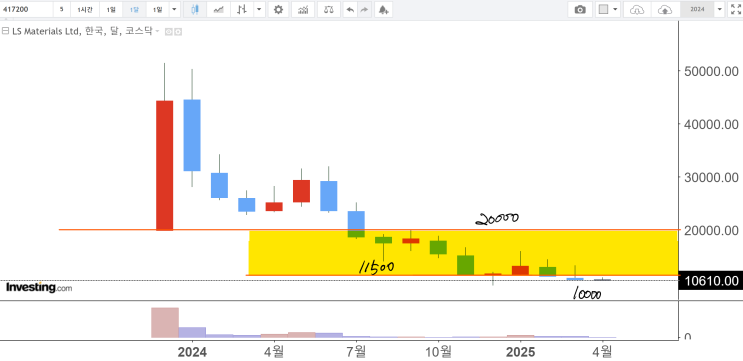Click the 10월 label on time axis

(438, 352)
